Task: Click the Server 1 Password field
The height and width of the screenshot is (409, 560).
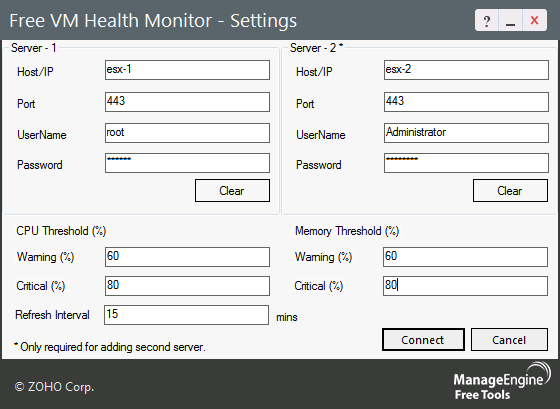Action: (x=187, y=163)
